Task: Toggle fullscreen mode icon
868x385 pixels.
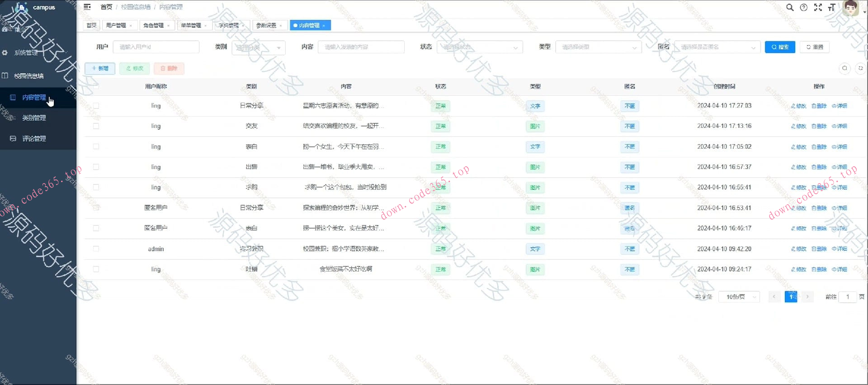Action: point(818,7)
